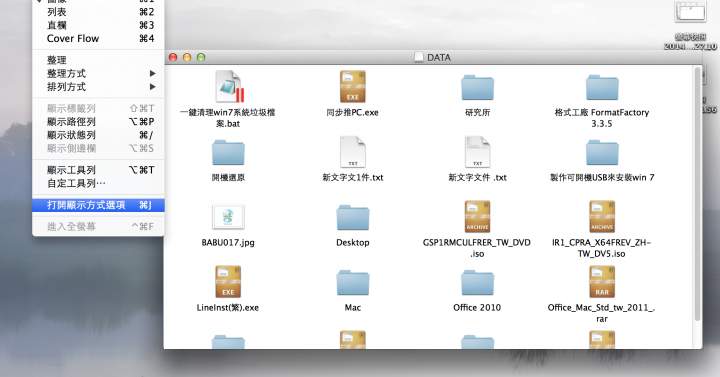This screenshot has height=377, width=720.
Task: Click the 開機還原 folder name label
Action: tap(228, 178)
